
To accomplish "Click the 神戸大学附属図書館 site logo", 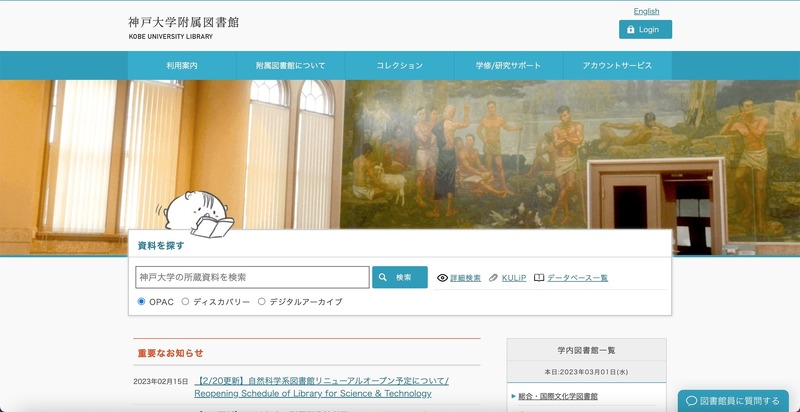I will [183, 28].
